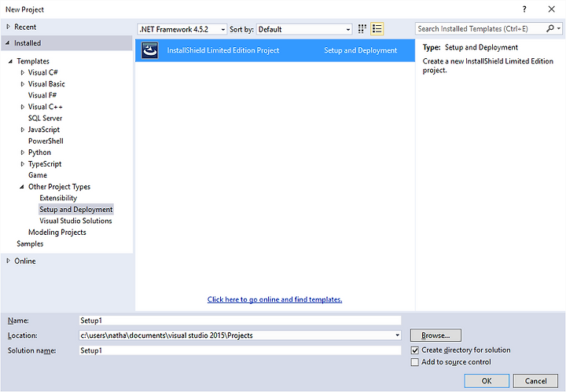Switch to small icons view
The height and width of the screenshot is (392, 566).
click(362, 29)
